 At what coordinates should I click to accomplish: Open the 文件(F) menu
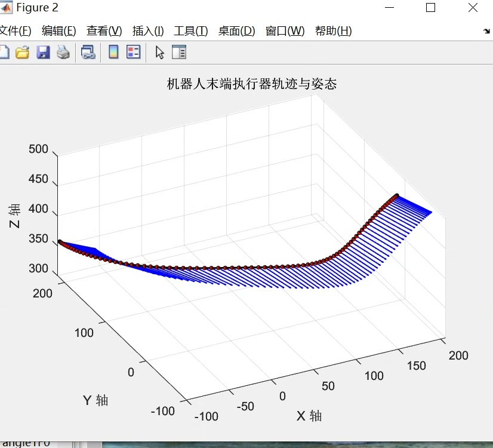point(16,31)
